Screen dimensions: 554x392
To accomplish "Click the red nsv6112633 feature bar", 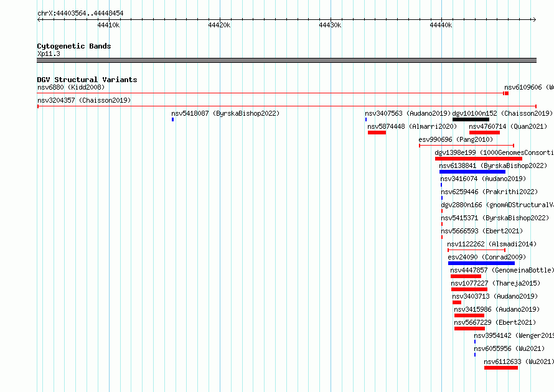I will pyautogui.click(x=501, y=368).
